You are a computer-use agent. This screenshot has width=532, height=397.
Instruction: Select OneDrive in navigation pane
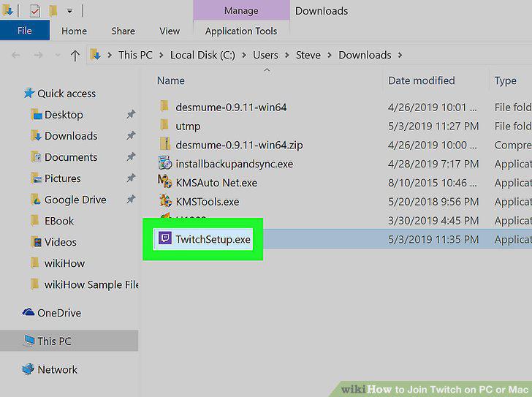(x=59, y=313)
